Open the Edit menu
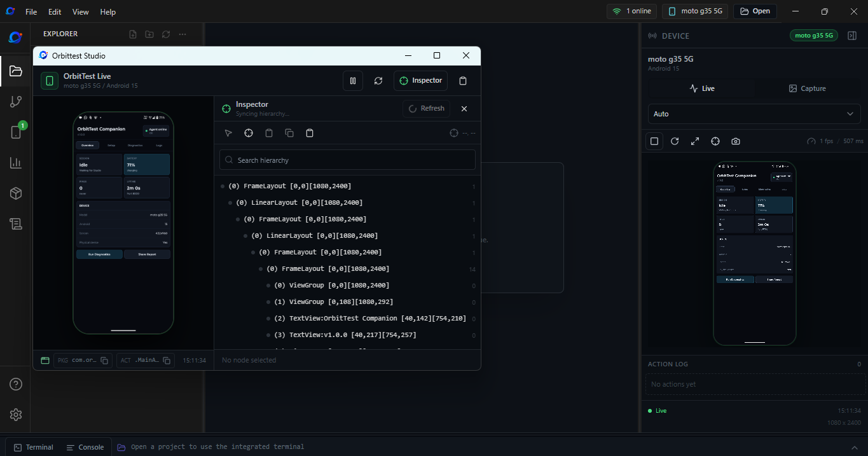 click(x=55, y=12)
